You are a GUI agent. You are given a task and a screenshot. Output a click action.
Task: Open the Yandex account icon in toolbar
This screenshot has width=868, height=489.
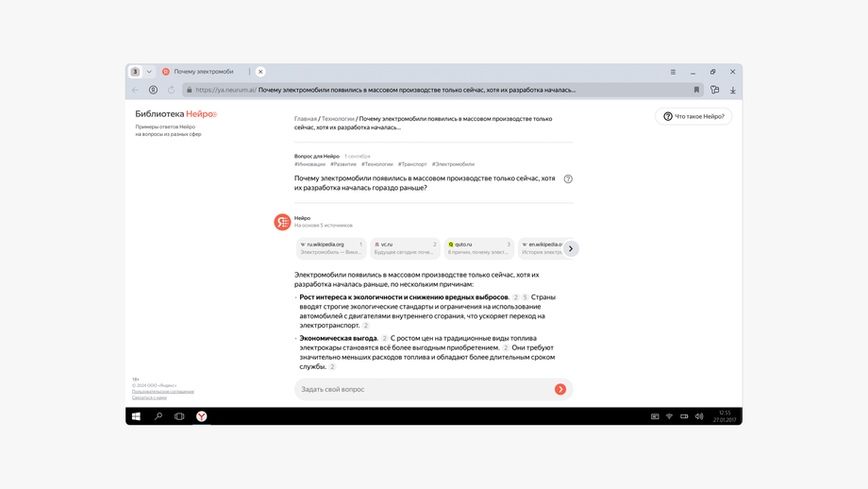(x=154, y=90)
